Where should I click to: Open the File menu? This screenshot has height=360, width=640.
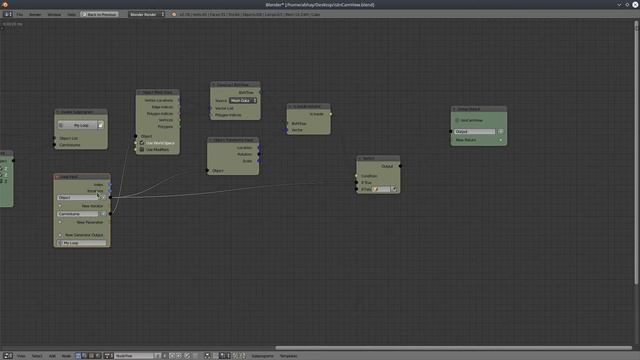click(20, 14)
